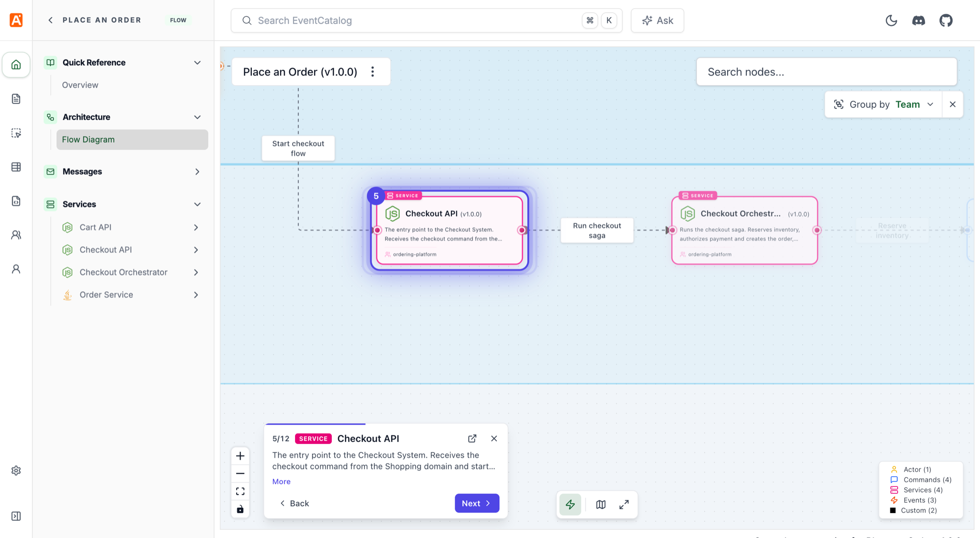The width and height of the screenshot is (980, 538).
Task: Remove the Group by Team filter
Action: [x=953, y=104]
